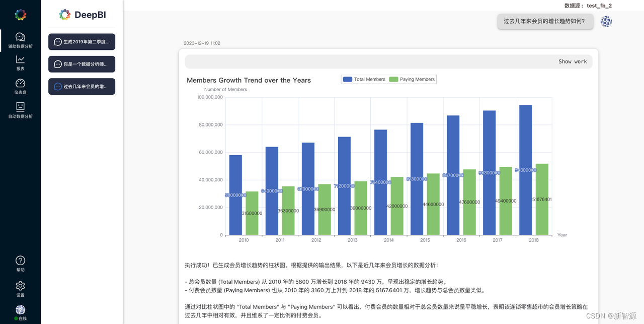Toggle Total Members legend series
This screenshot has height=324, width=644.
[364, 79]
